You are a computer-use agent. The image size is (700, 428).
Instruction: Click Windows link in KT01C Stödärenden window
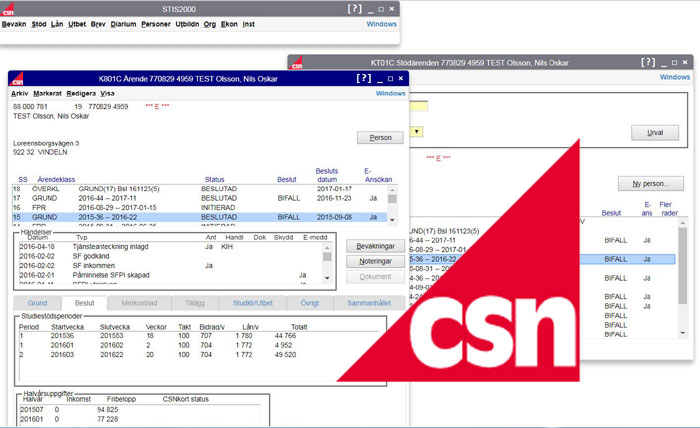click(675, 77)
